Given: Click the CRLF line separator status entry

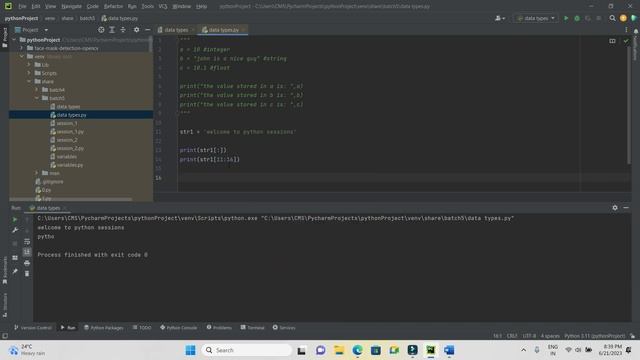Looking at the screenshot, I should click(x=512, y=336).
